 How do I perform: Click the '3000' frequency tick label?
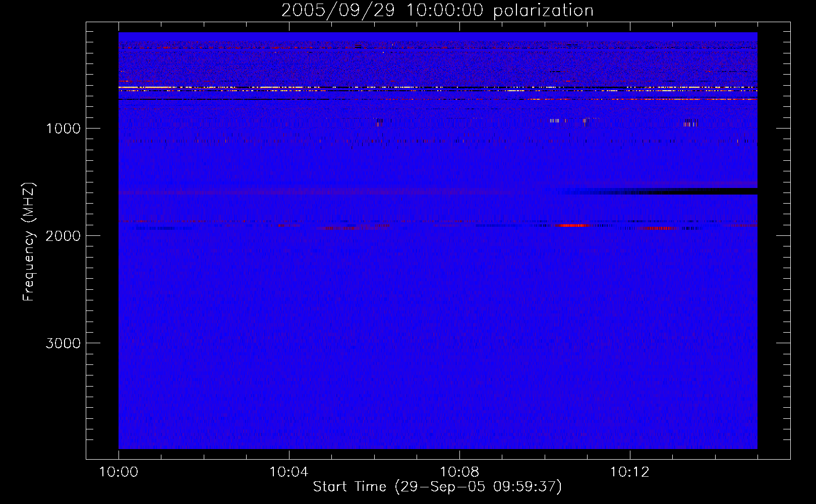pyautogui.click(x=63, y=343)
